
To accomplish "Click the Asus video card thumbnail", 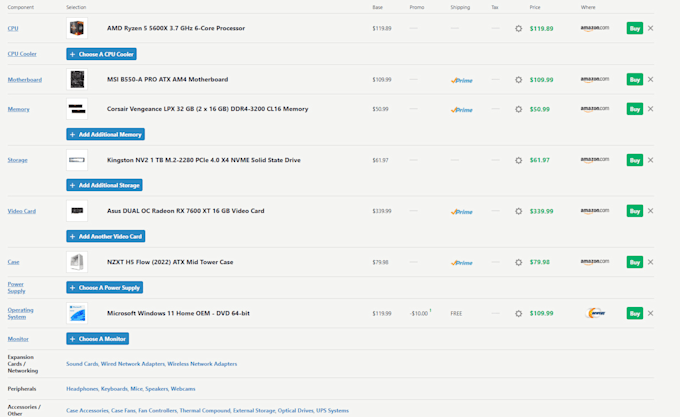I will tap(77, 211).
